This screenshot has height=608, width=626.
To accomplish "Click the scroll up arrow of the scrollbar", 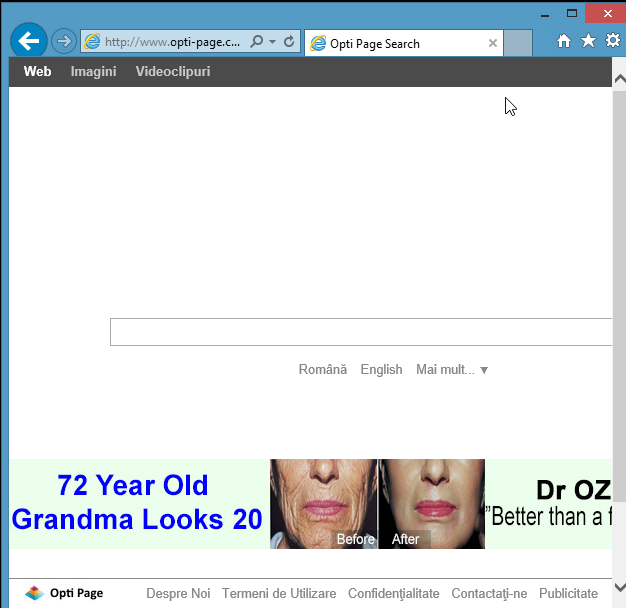I will (619, 78).
